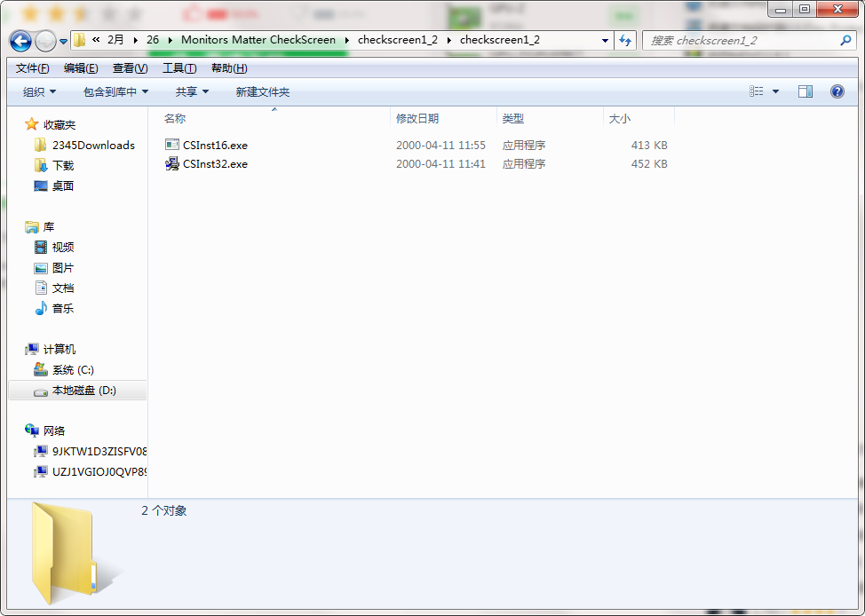This screenshot has width=865, height=616.
Task: Open the 共享 dropdown
Action: (x=192, y=91)
